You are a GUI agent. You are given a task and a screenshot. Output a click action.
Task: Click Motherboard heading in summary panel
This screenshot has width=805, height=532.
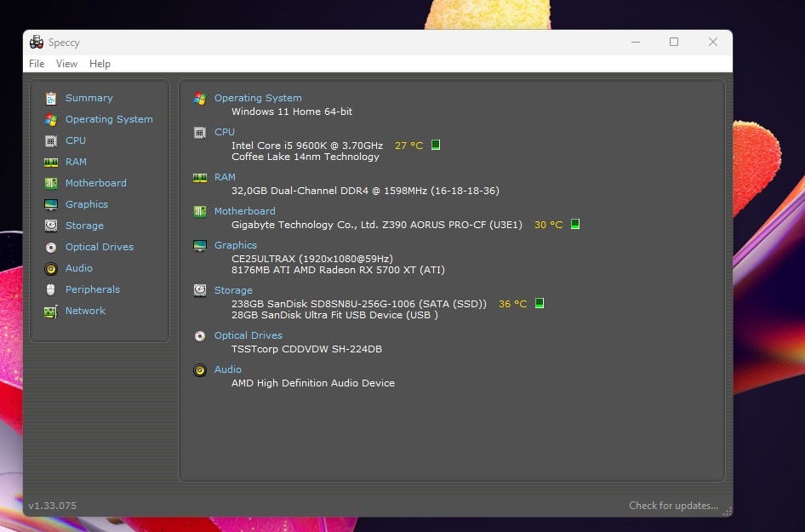click(245, 211)
